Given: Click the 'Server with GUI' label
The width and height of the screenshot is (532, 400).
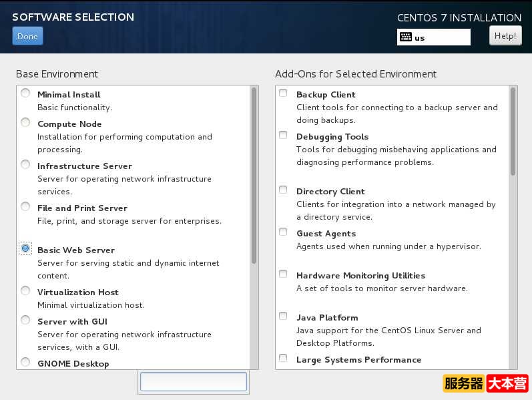Looking at the screenshot, I should pyautogui.click(x=72, y=322).
